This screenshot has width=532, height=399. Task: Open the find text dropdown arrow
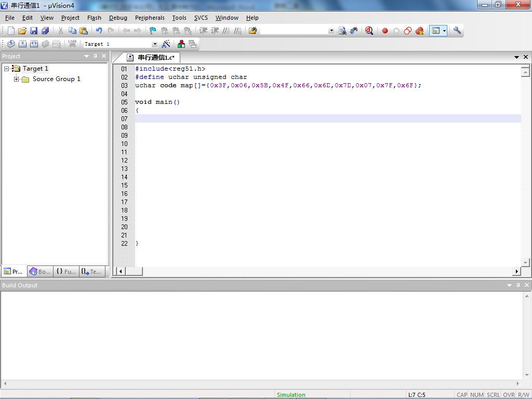click(331, 31)
